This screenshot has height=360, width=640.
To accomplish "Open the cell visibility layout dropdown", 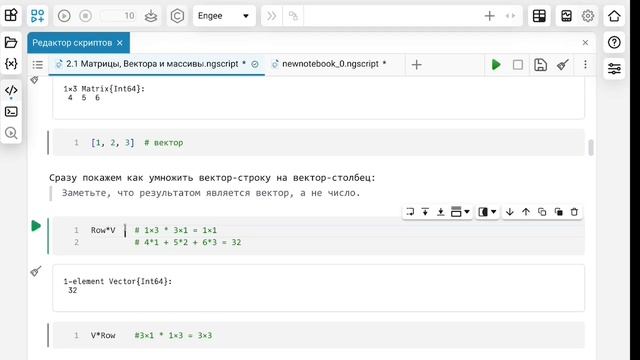I will click(x=487, y=212).
